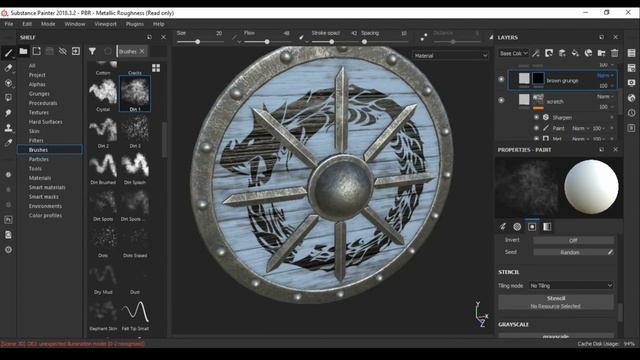Viewport: 640px width, 360px height.
Task: Open the Help menu
Action: (158, 24)
